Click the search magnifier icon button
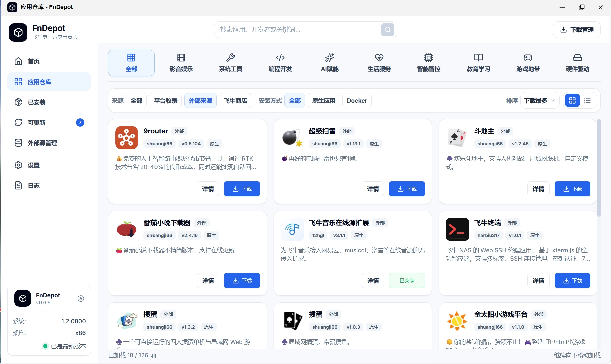 (387, 30)
